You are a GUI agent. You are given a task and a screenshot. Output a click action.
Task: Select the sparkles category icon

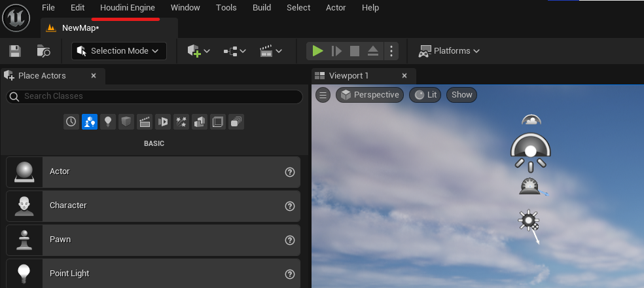[181, 122]
